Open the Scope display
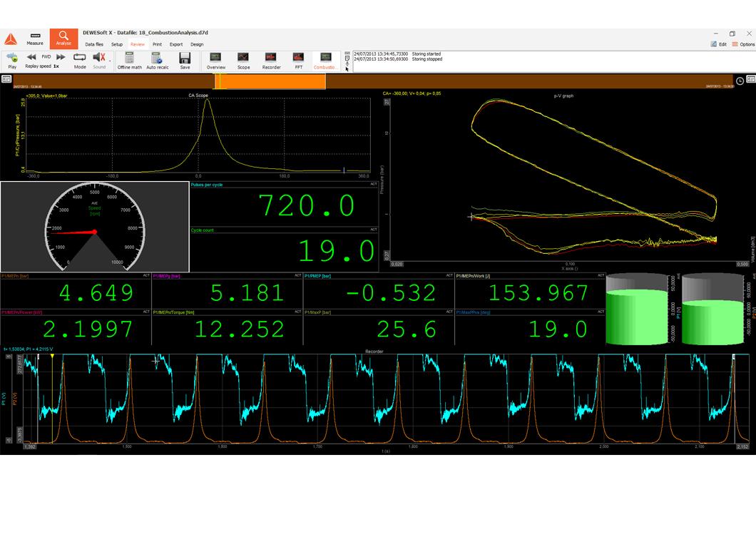 243,61
